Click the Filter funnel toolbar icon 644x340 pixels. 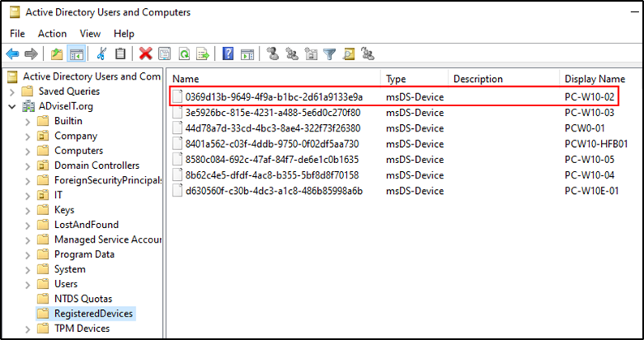point(329,54)
